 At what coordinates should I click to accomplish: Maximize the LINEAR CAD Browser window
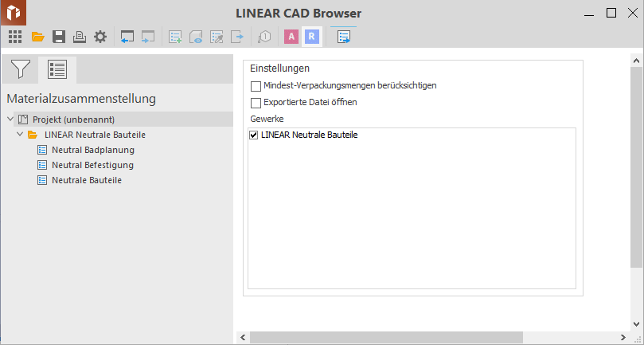click(x=611, y=14)
